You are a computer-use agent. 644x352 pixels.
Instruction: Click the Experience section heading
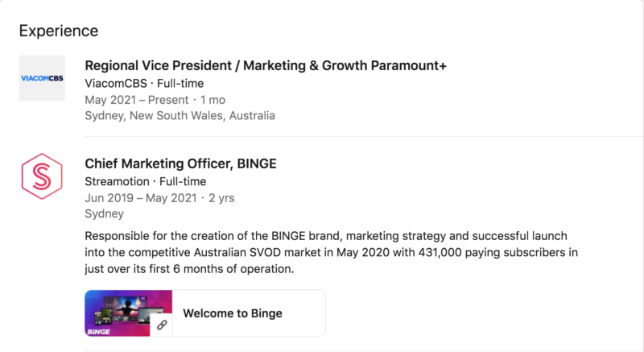pyautogui.click(x=59, y=31)
